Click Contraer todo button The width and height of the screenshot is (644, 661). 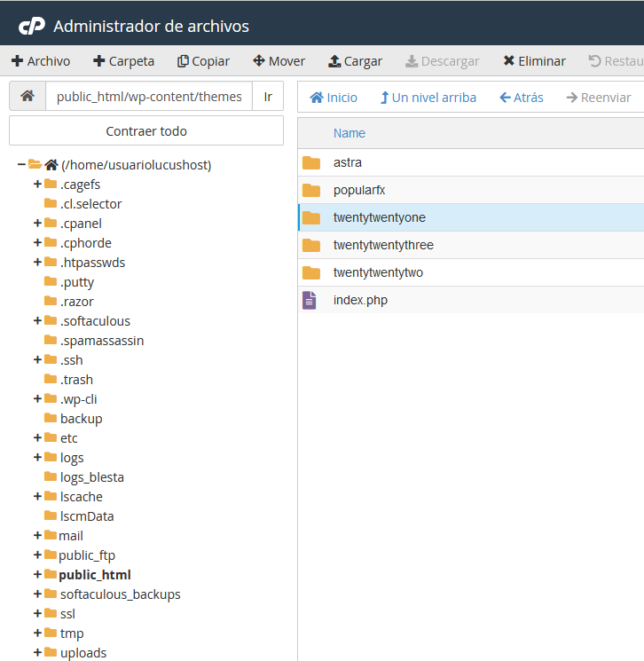[x=146, y=131]
